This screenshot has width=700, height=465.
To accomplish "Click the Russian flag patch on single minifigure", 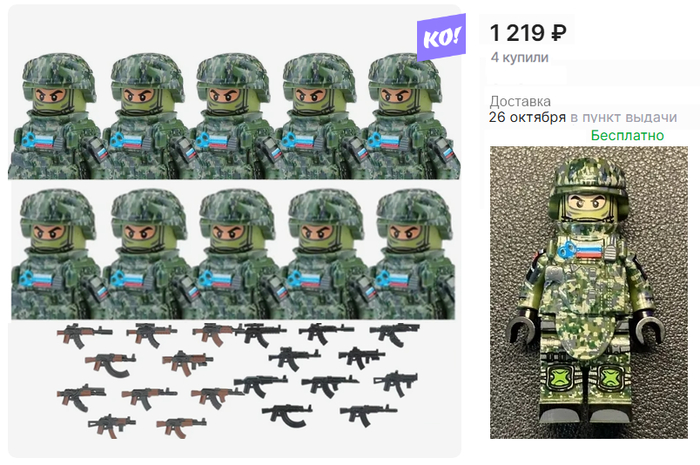I will tap(589, 251).
